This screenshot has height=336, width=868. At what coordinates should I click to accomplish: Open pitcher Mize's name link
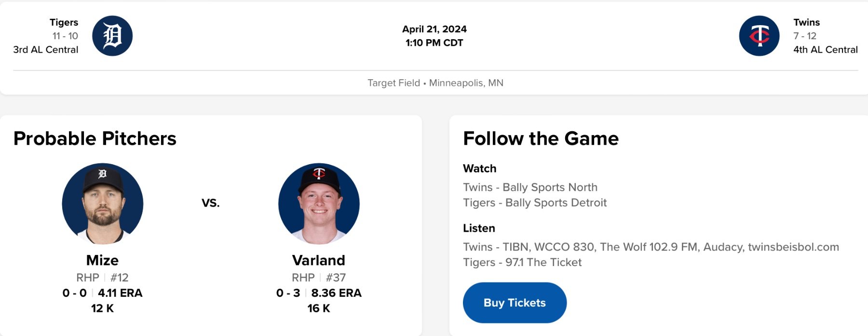pyautogui.click(x=102, y=260)
